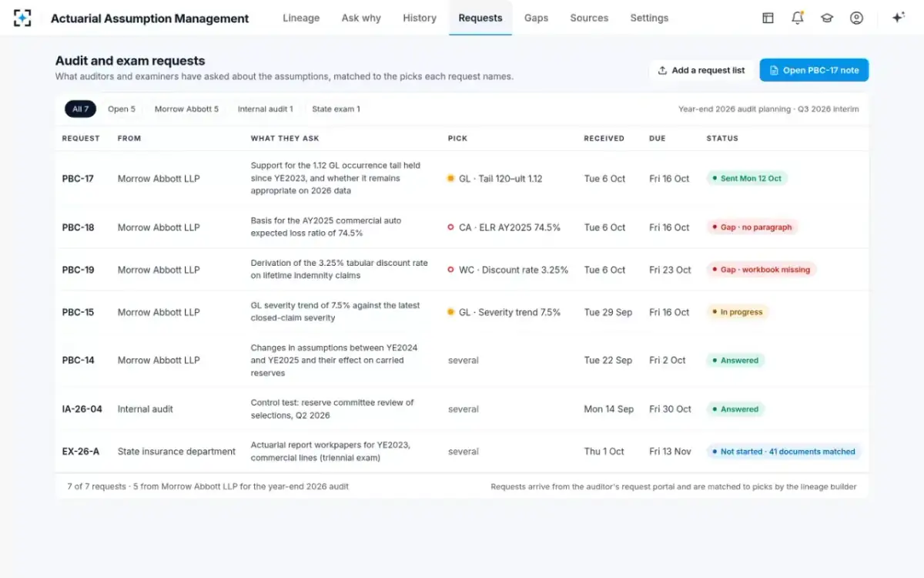Filter by Internal audit 1
Screen dimensions: 924x578
(x=265, y=109)
